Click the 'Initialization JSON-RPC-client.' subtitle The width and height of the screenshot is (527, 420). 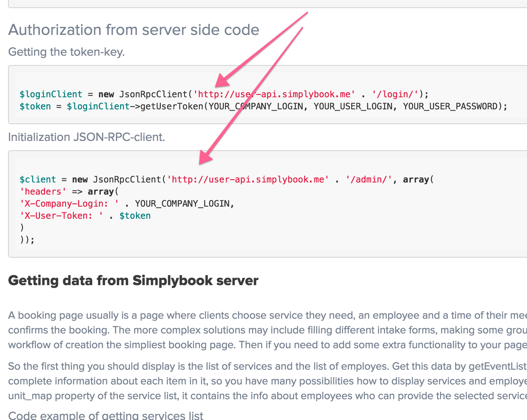click(x=87, y=137)
